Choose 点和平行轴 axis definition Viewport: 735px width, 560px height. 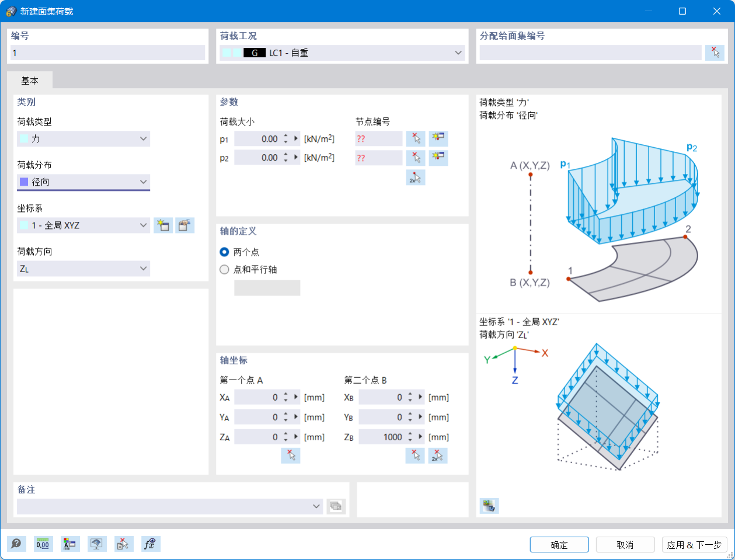pos(224,269)
